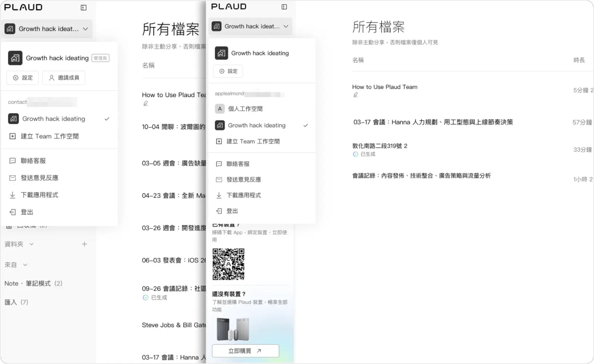Add new folder with plus icon beside 資料夾
594x364 pixels.
[84, 244]
